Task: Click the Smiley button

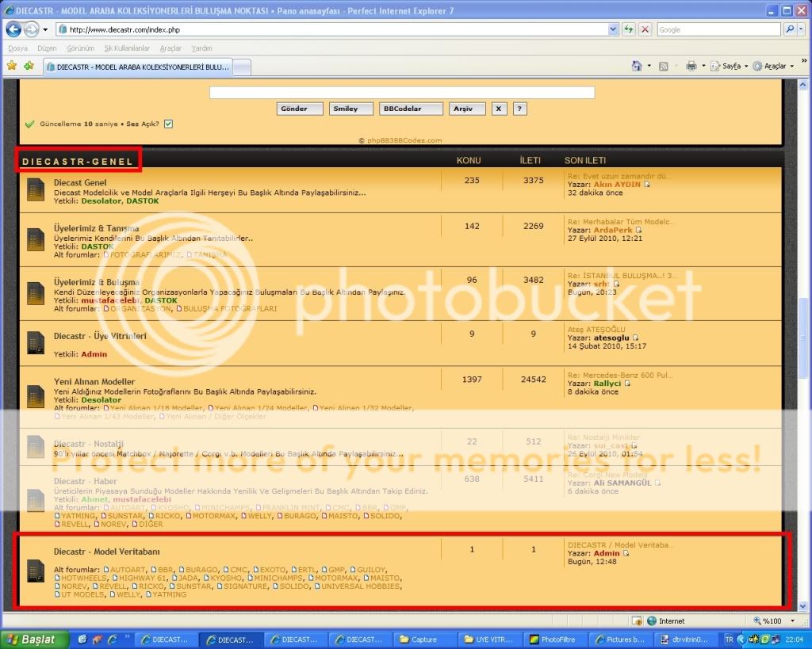Action: tap(350, 109)
